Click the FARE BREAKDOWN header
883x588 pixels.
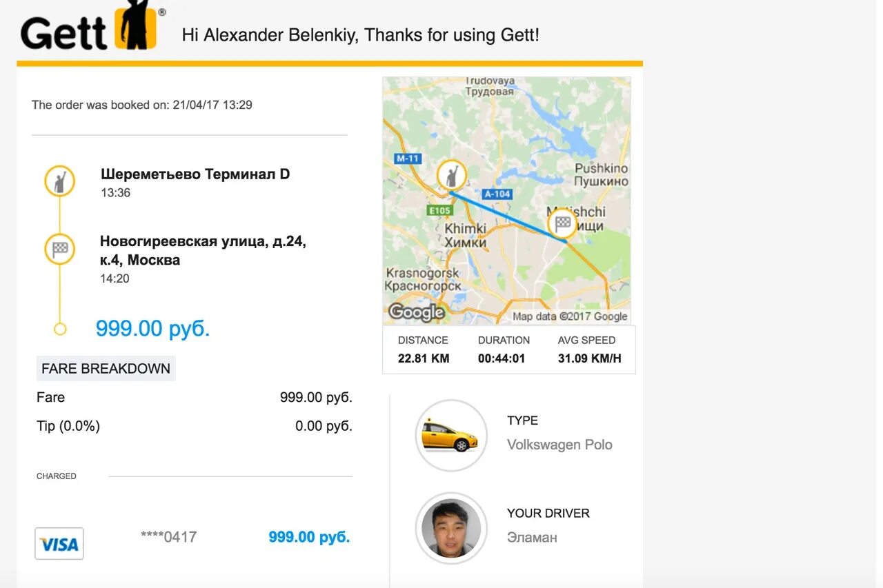(106, 369)
